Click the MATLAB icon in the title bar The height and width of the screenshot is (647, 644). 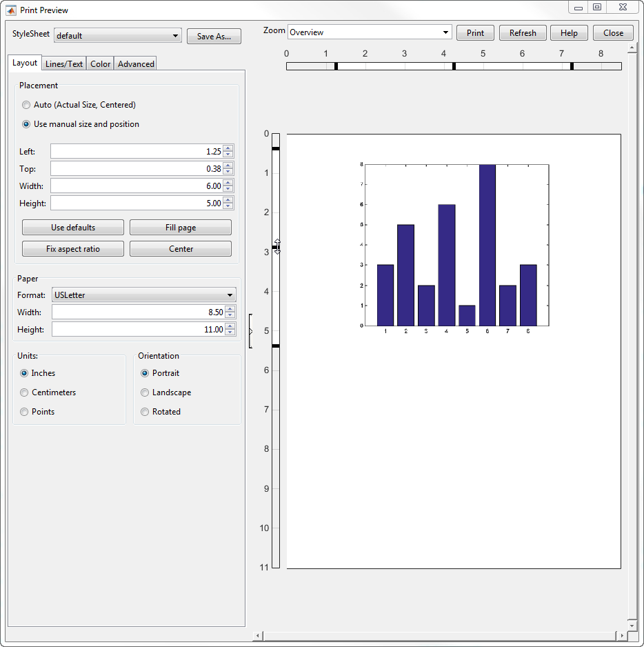point(11,10)
